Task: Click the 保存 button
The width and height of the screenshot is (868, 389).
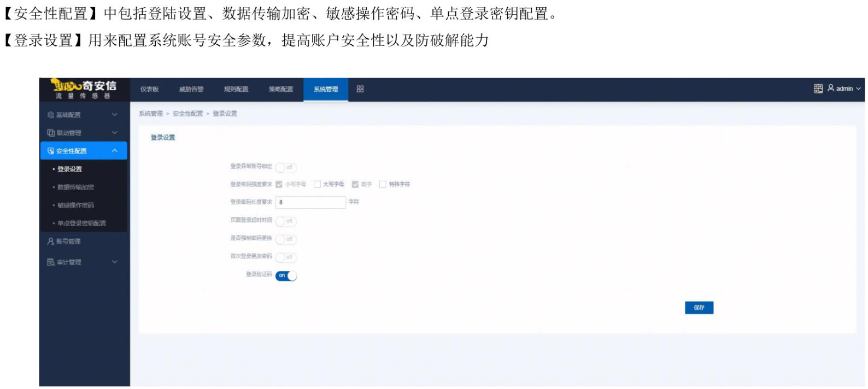Action: 699,308
